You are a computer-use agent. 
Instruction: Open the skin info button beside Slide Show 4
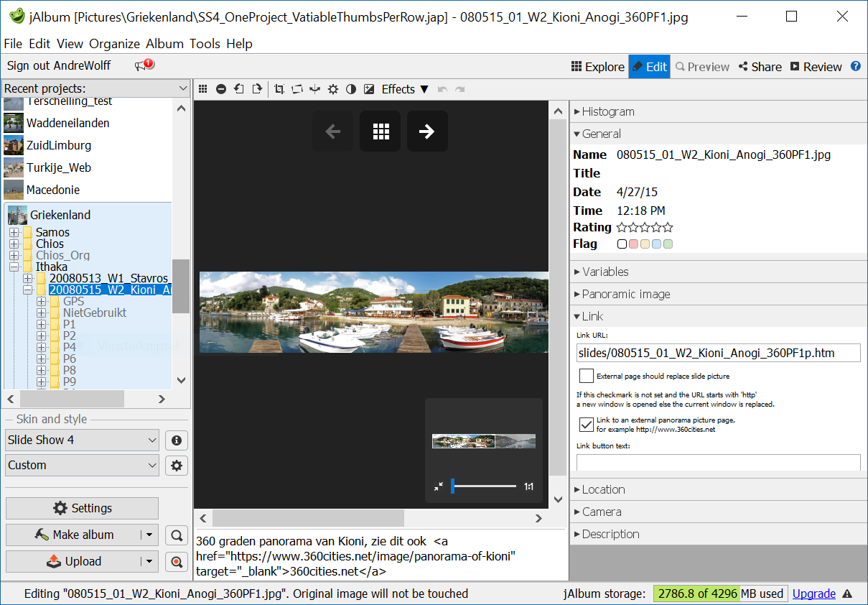pyautogui.click(x=176, y=440)
